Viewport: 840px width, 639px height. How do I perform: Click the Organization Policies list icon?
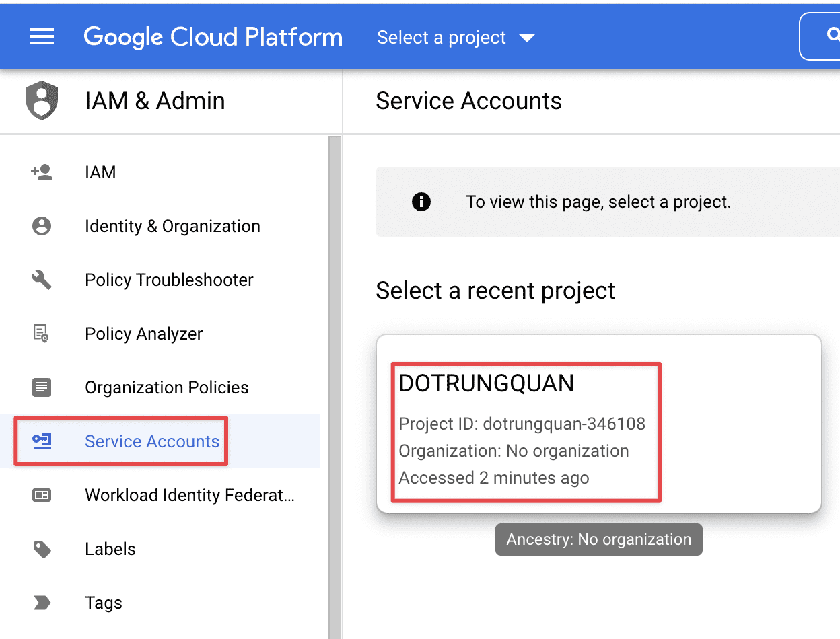click(x=42, y=387)
